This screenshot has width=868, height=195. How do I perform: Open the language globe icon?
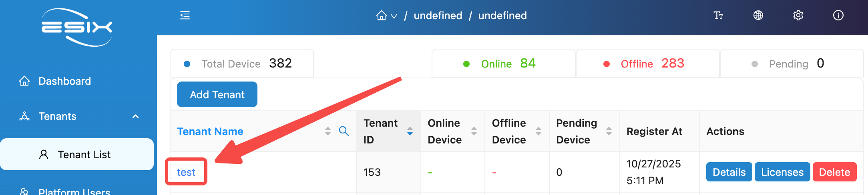pyautogui.click(x=758, y=16)
